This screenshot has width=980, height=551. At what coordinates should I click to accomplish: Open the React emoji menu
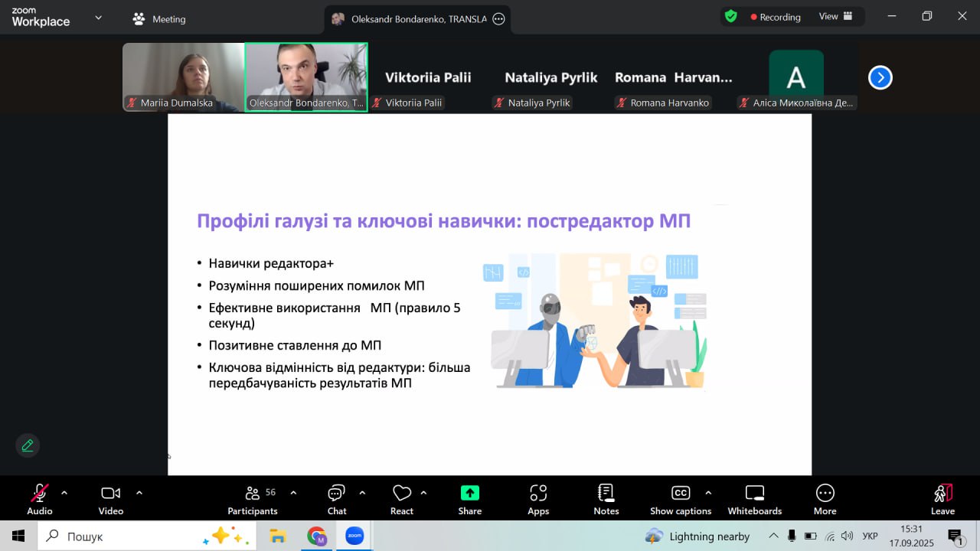(402, 499)
